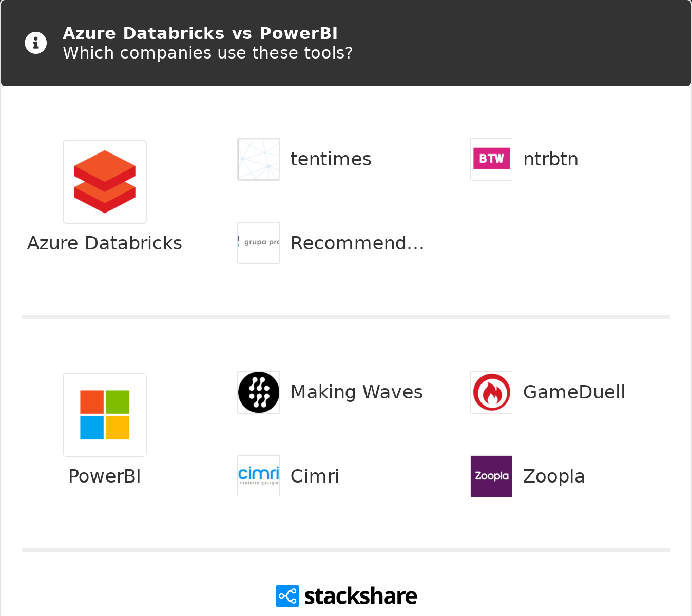Open the ntrbtn company name
692x616 pixels.
550,159
